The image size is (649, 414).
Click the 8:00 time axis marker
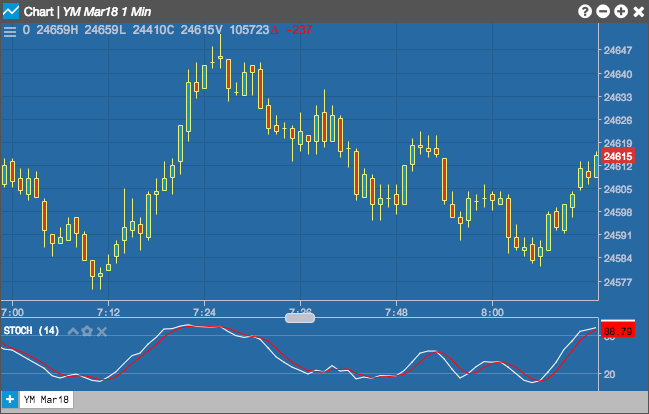pyautogui.click(x=493, y=312)
